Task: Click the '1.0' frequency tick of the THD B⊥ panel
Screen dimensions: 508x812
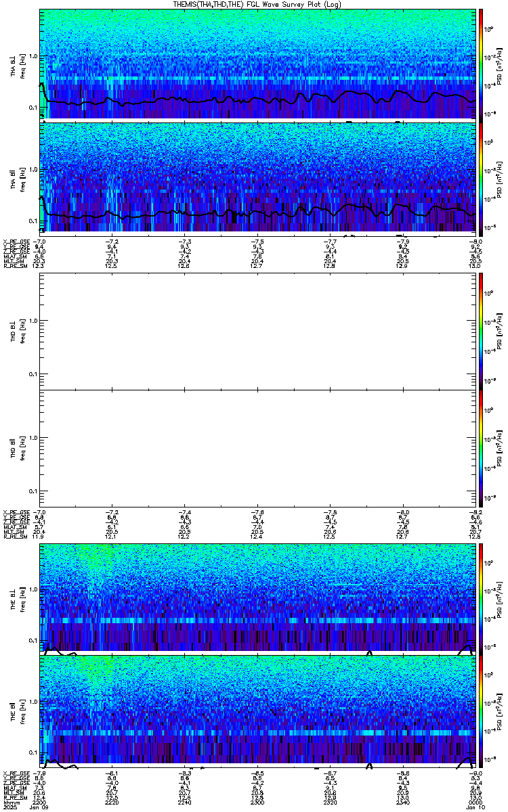Action: coord(33,321)
